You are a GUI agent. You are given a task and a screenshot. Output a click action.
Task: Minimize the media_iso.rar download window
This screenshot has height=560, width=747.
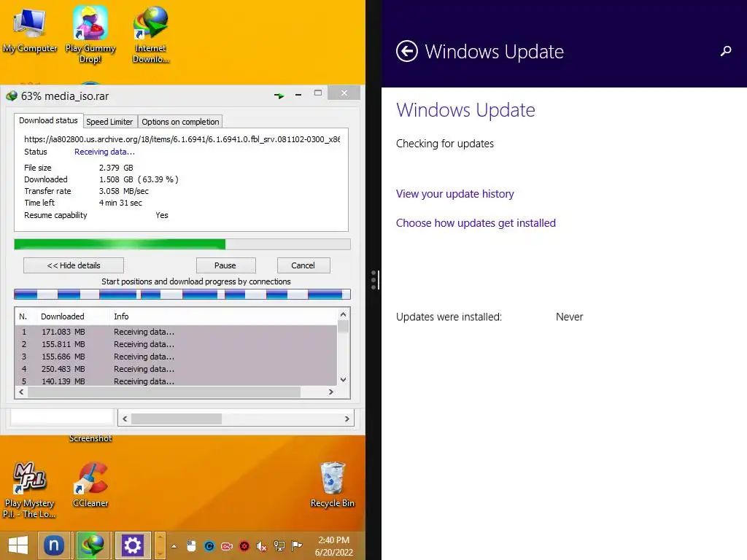[298, 95]
